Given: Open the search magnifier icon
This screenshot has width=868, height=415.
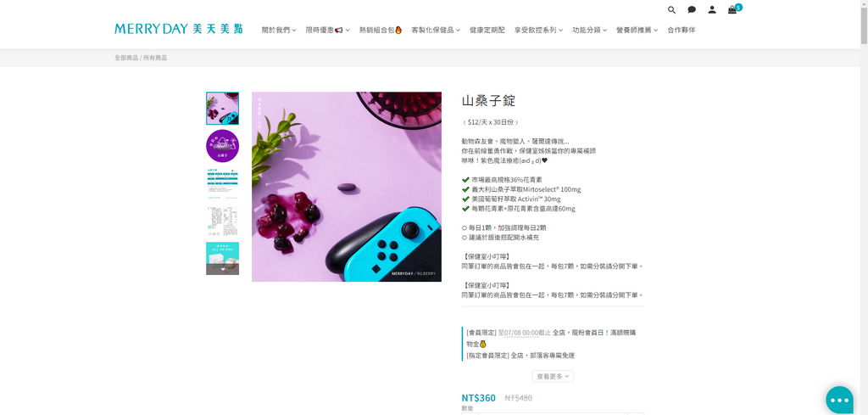Looking at the screenshot, I should click(x=671, y=10).
